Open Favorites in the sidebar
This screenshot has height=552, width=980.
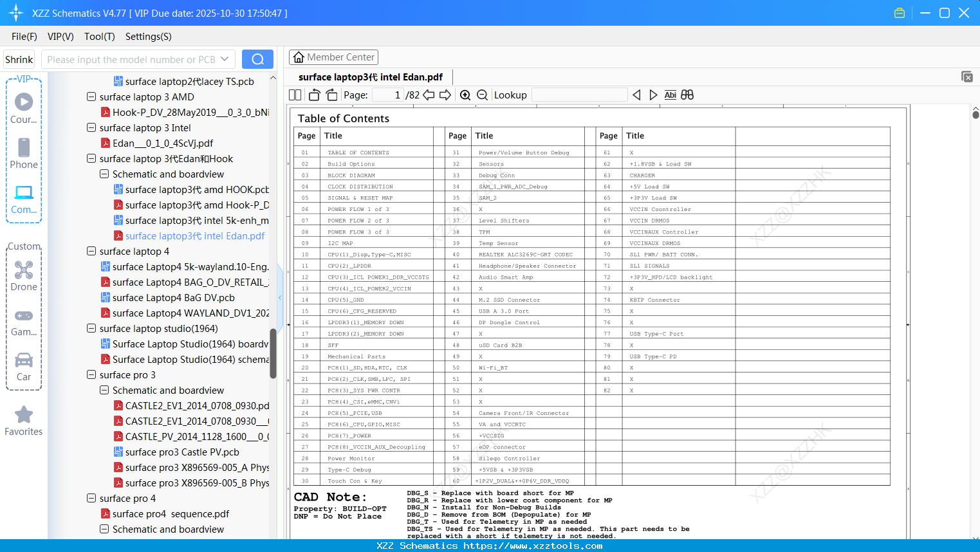click(x=24, y=421)
